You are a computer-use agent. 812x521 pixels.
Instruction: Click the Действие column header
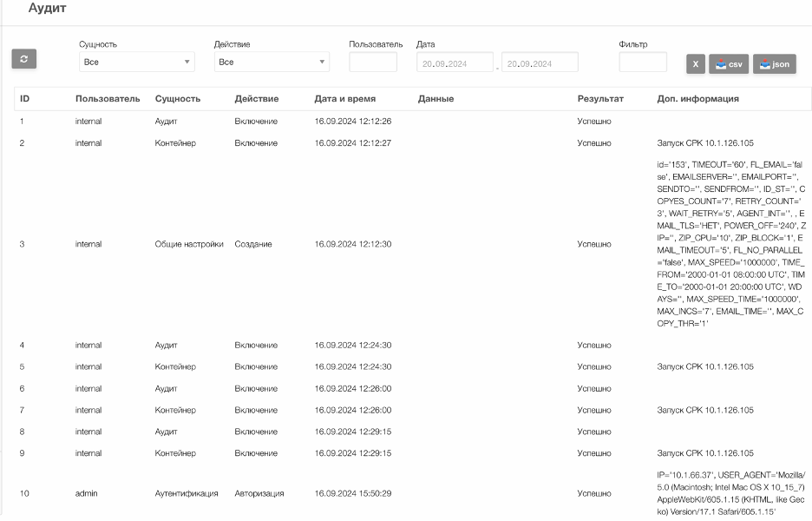[x=256, y=98]
